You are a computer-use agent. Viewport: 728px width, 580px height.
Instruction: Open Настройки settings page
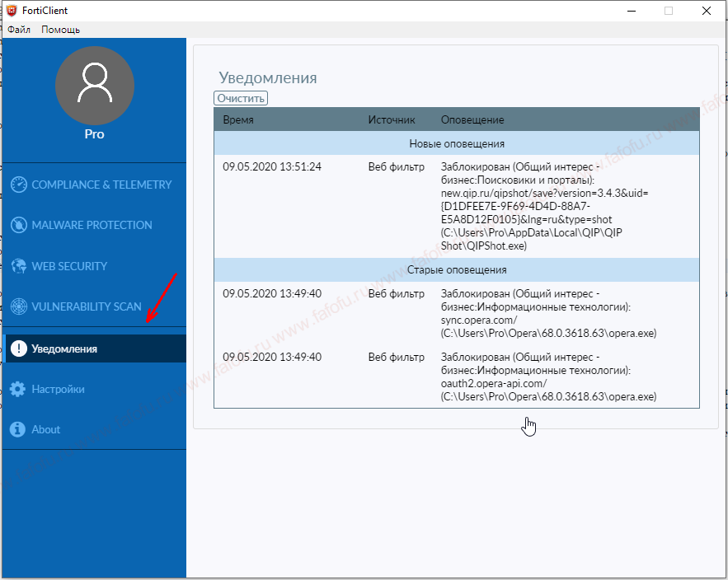click(94, 390)
